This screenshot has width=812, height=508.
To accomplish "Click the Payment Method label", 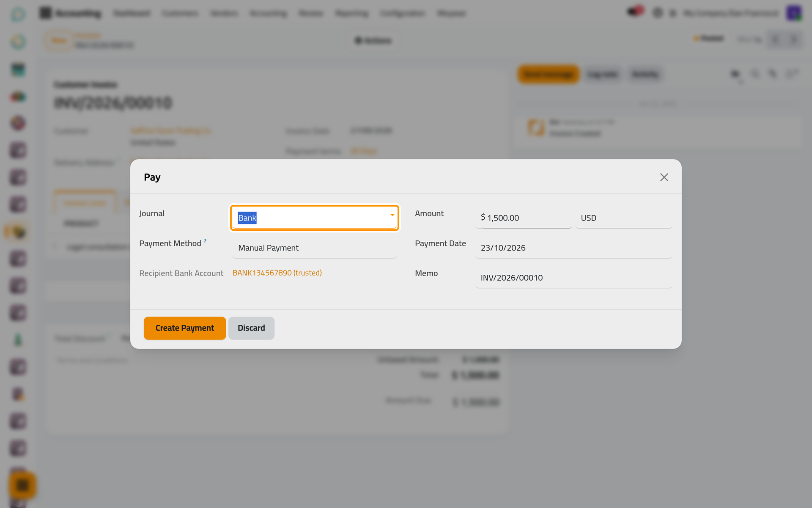I will pyautogui.click(x=170, y=244).
